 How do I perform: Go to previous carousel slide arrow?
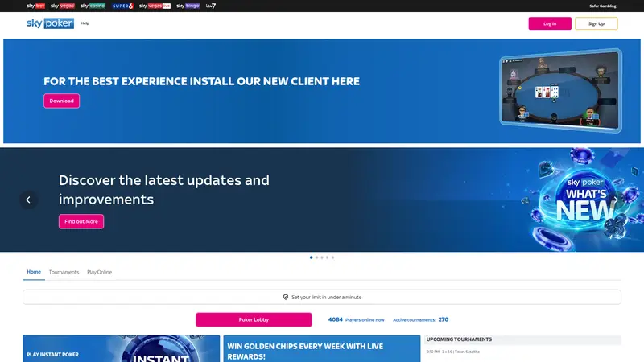pos(28,200)
